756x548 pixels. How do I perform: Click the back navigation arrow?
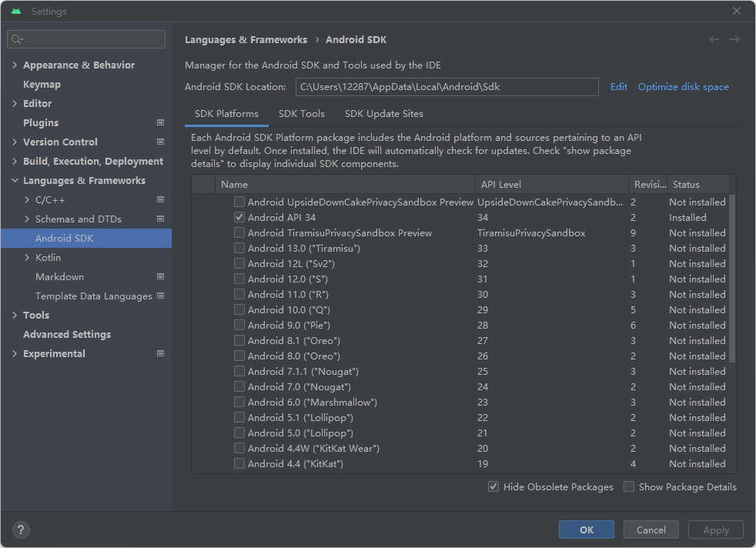click(x=714, y=39)
